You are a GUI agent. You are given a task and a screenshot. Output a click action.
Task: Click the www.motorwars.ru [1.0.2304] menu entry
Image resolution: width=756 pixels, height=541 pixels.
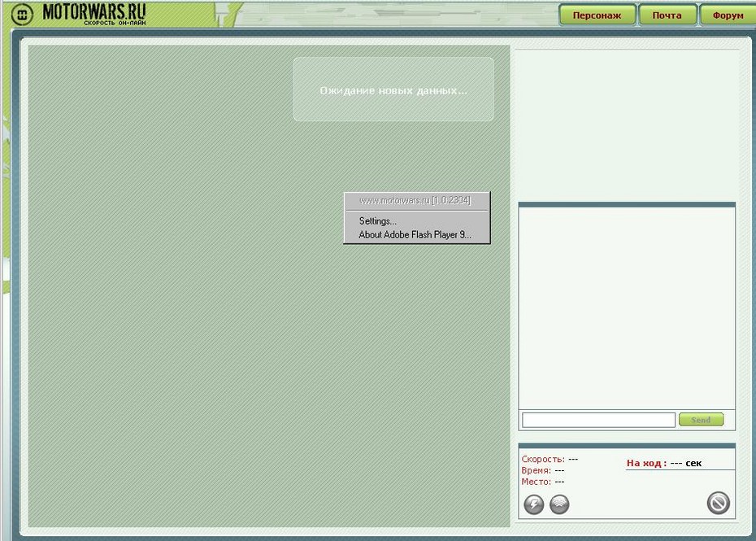click(416, 201)
